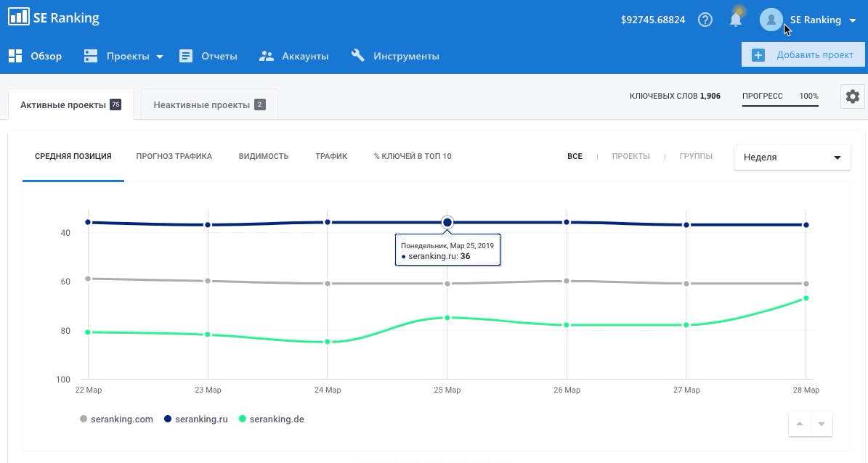
Task: Click the down arrow below the chart
Action: point(822,424)
